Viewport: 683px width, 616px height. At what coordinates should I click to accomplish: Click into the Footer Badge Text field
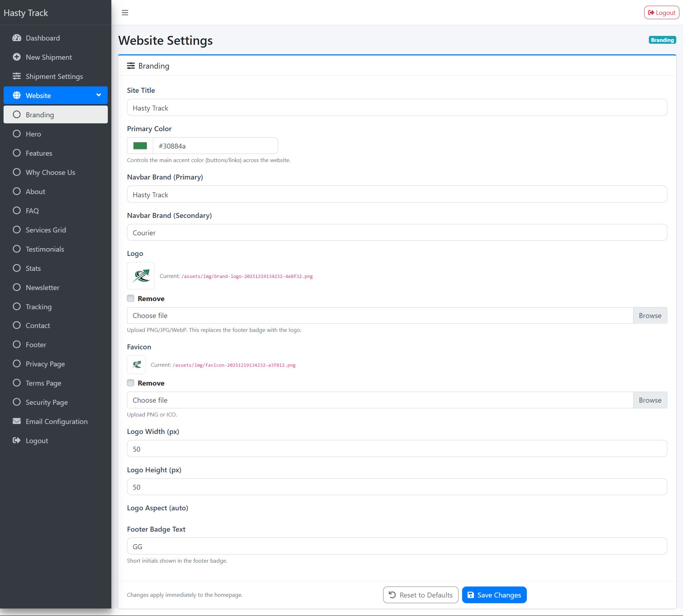tap(397, 546)
